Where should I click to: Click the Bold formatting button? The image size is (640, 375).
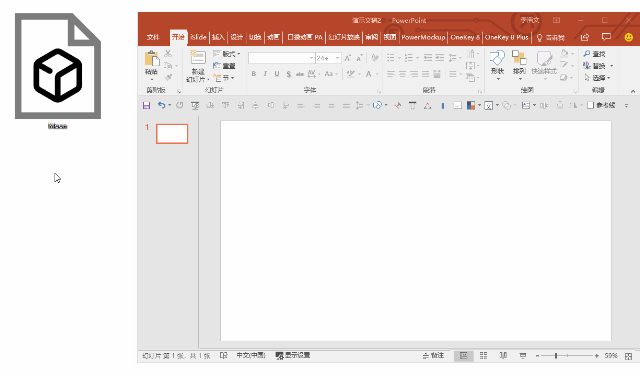coord(253,74)
